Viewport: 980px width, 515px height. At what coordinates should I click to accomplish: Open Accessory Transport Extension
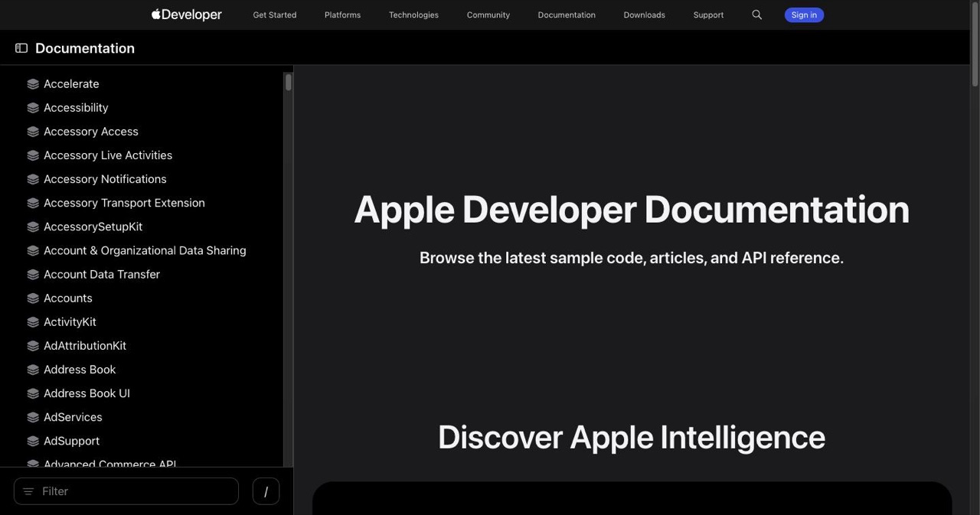[124, 203]
